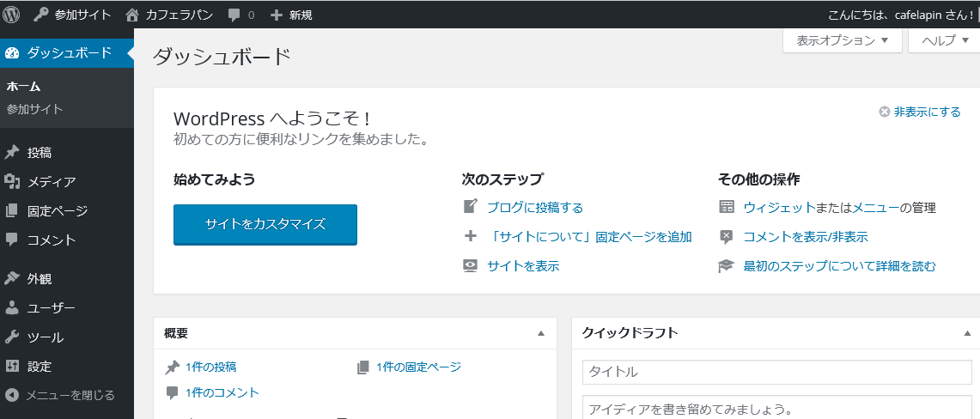The height and width of the screenshot is (419, 980).
Task: Click the paintbrush icon for 外観
Action: (12, 279)
